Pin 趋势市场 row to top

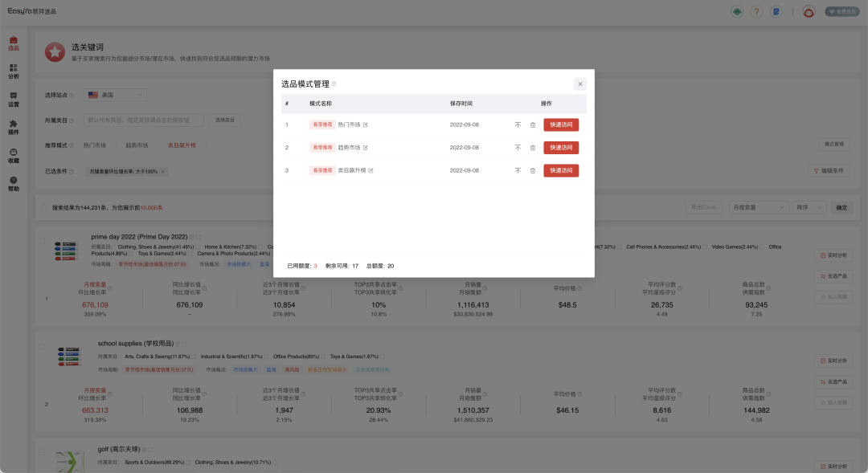(x=518, y=148)
